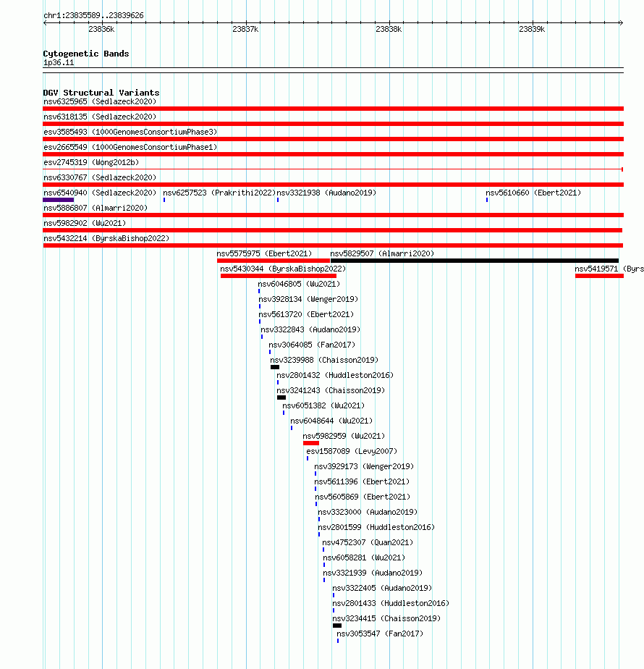Open the esv3585493 (1000GenomesConsortiumPhase3) variant
Image resolution: width=644 pixels, height=669 pixels.
(x=130, y=132)
